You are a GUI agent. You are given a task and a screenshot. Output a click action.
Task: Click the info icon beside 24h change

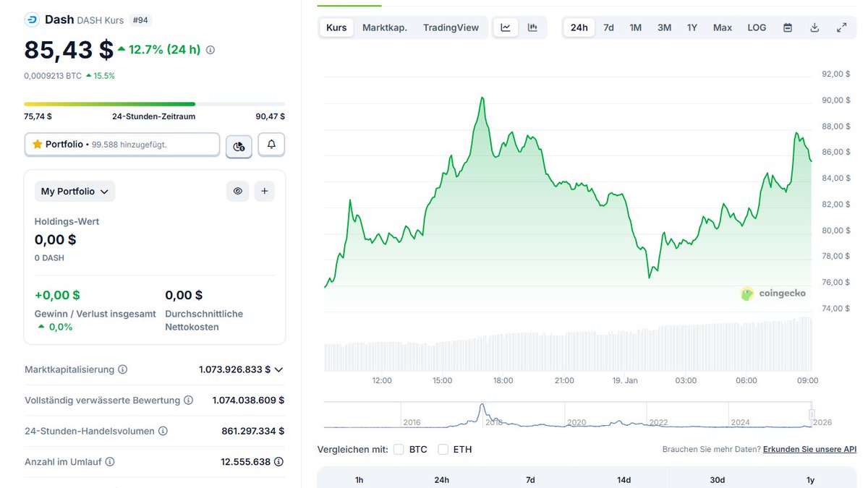(210, 50)
